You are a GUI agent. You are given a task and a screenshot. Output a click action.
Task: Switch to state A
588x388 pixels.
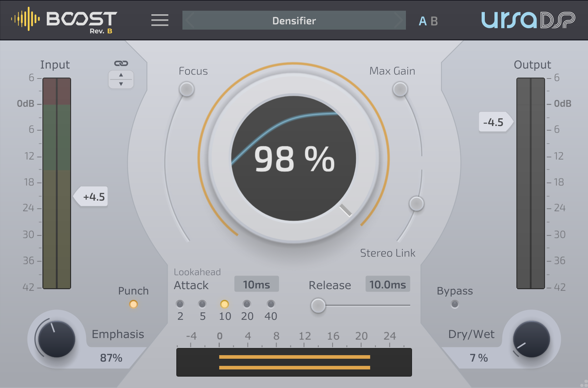click(423, 21)
